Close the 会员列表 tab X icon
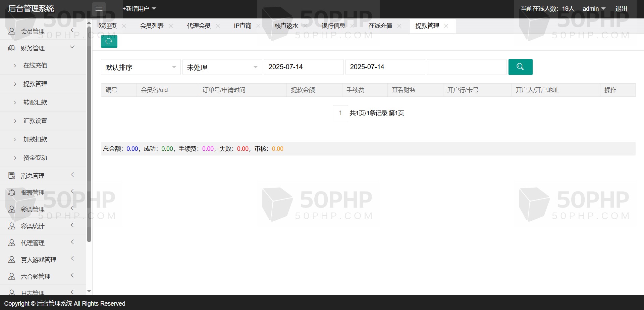This screenshot has height=310, width=644. click(171, 26)
